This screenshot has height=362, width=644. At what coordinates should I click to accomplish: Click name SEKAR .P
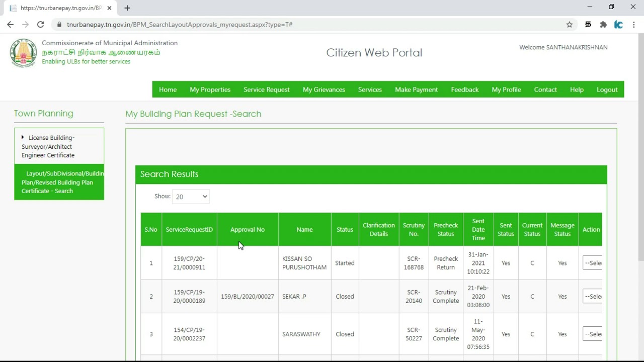(x=294, y=296)
